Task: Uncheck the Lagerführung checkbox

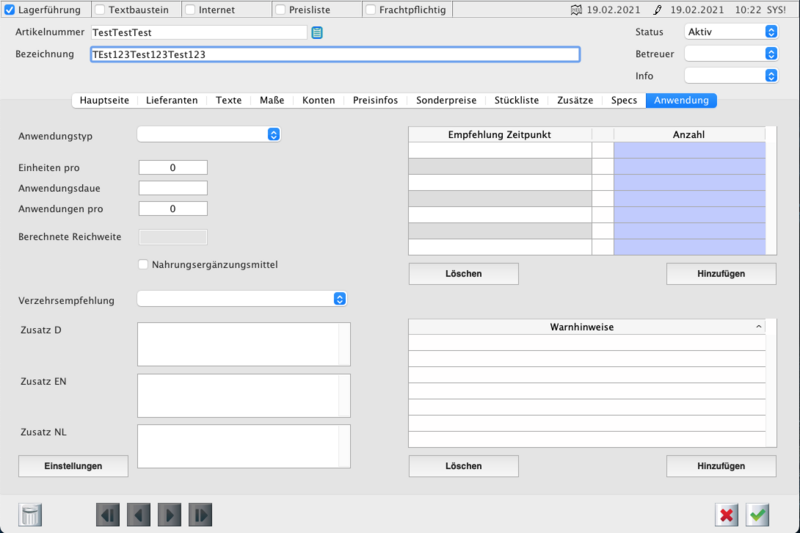Action: pos(10,10)
